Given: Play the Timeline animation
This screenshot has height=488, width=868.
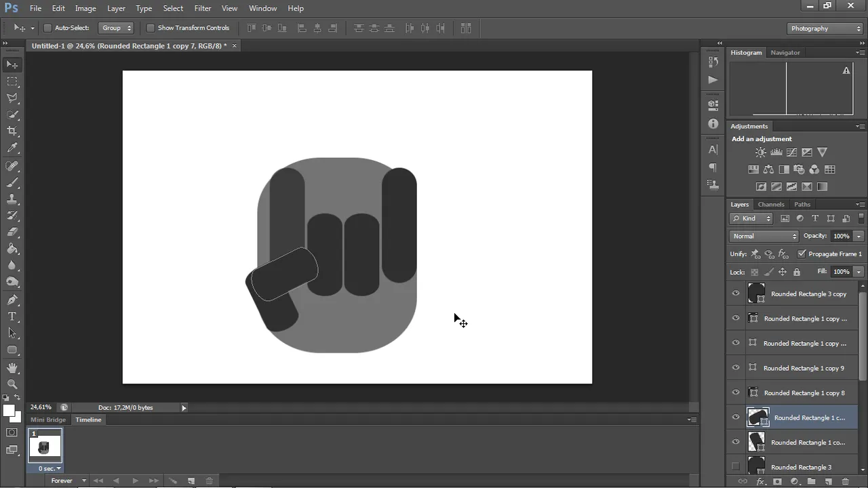Looking at the screenshot, I should tap(135, 481).
